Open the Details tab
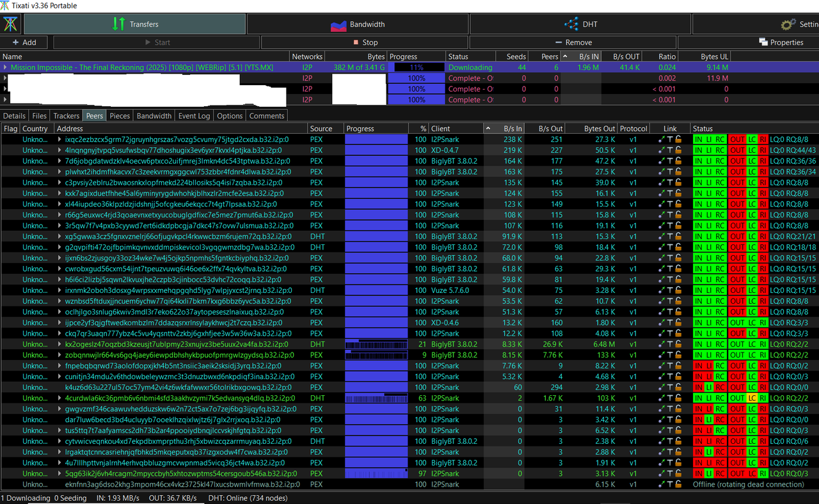The width and height of the screenshot is (819, 504). coord(14,116)
